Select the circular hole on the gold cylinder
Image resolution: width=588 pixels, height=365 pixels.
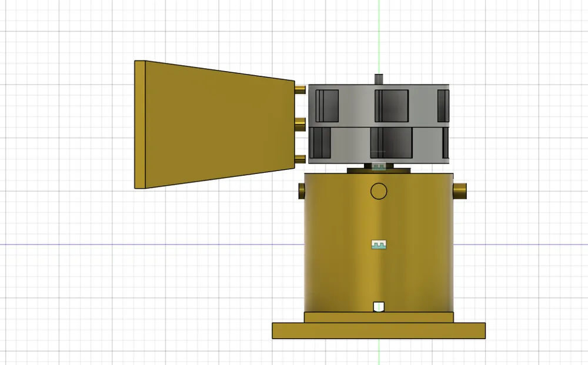(x=379, y=190)
